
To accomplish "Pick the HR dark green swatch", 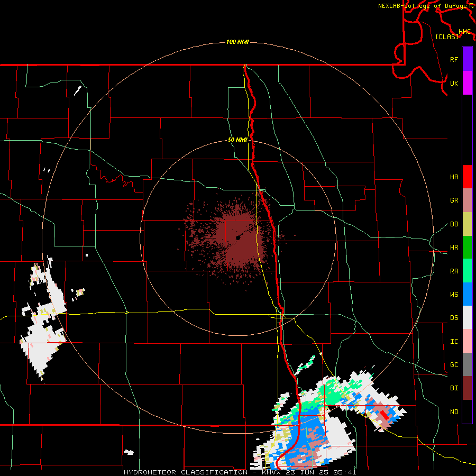I will click(467, 247).
